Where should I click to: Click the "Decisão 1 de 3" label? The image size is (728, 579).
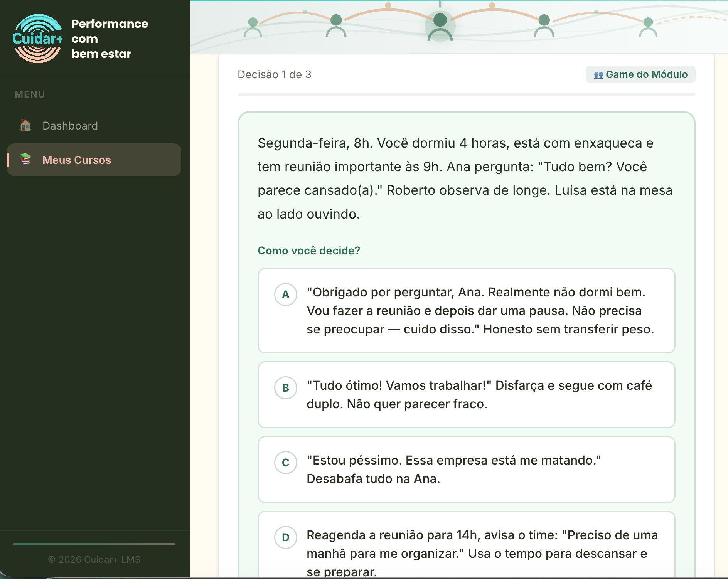274,74
